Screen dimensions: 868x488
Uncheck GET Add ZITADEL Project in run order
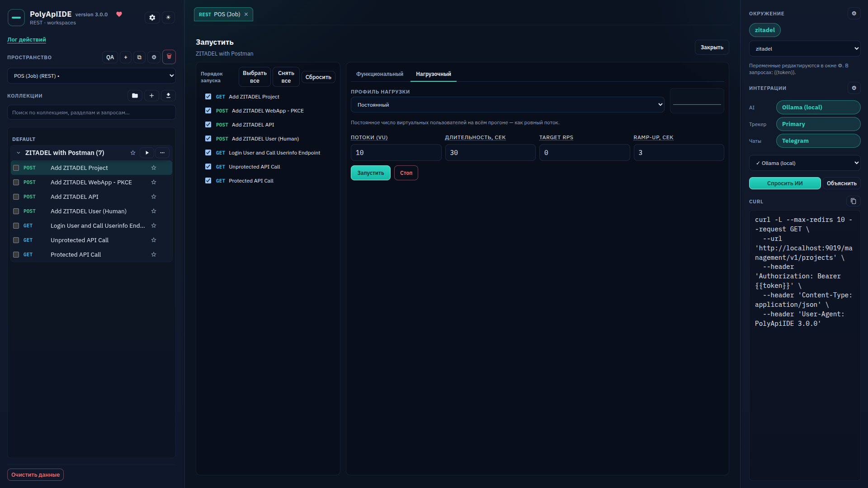[x=208, y=97]
